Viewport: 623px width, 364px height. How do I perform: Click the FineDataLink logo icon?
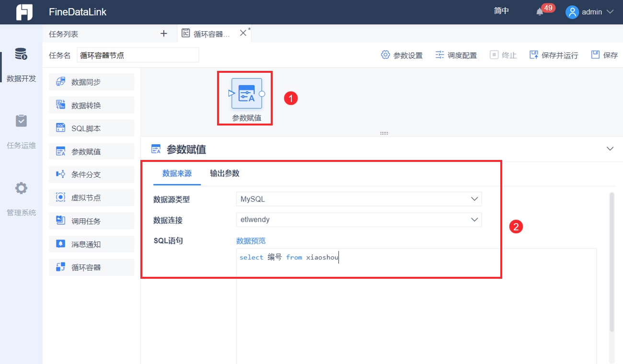[24, 12]
